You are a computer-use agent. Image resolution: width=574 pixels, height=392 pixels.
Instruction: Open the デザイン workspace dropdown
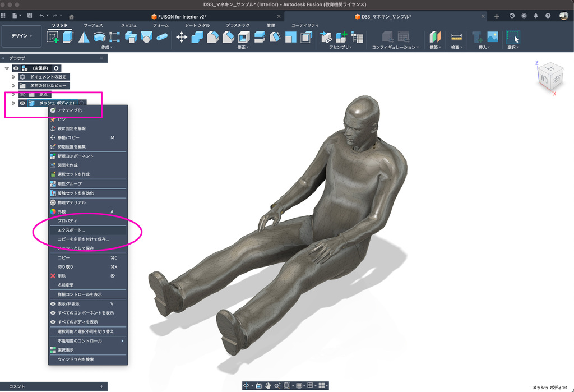click(x=21, y=36)
